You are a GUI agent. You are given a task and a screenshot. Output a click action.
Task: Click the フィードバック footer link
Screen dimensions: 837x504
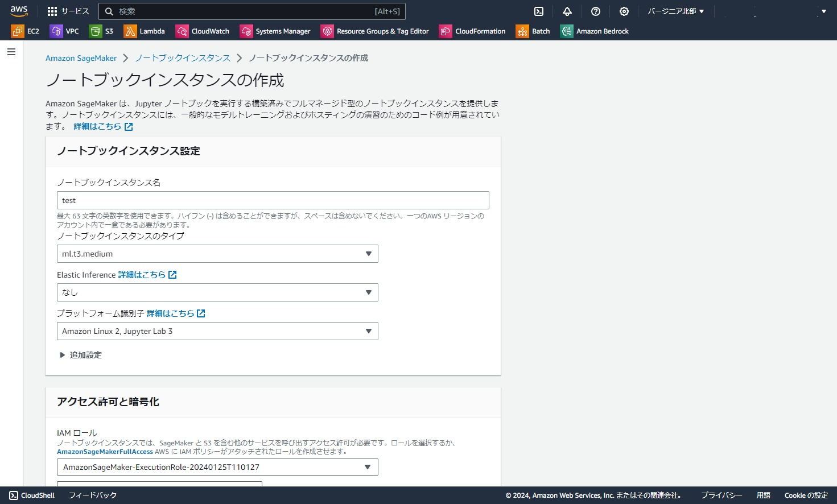pyautogui.click(x=93, y=495)
